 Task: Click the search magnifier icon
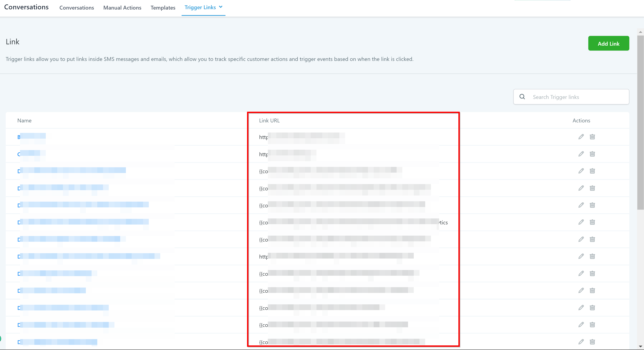coord(522,97)
